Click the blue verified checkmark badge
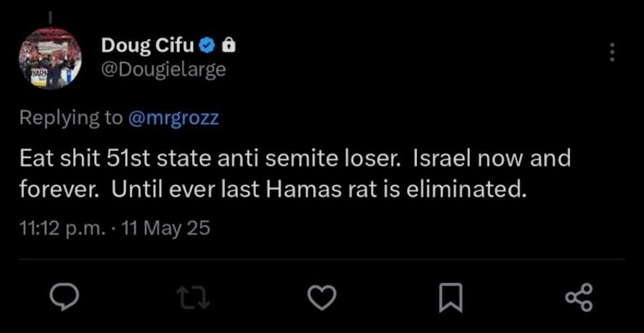This screenshot has width=644, height=333. [208, 46]
